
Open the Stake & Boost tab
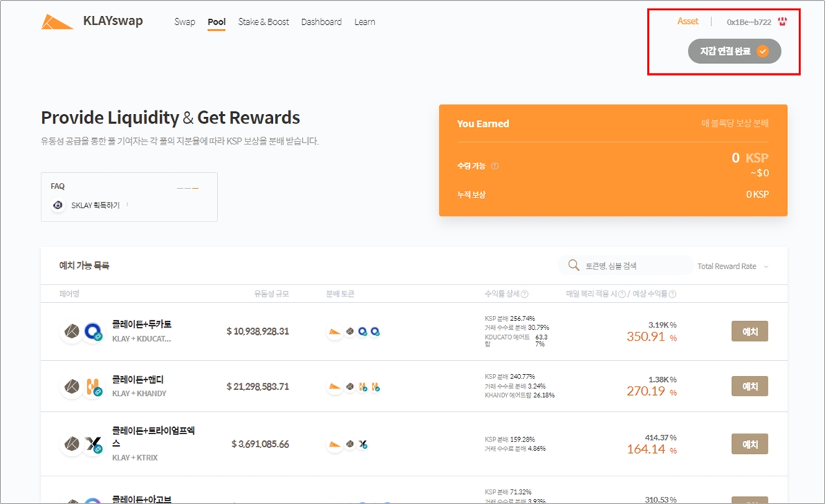[264, 22]
